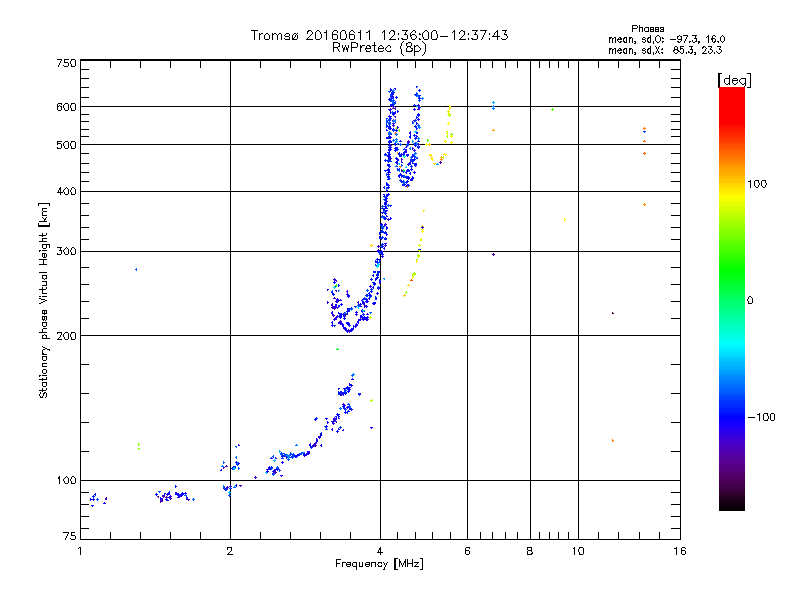
Task: Click the "2" frequency tick label
Action: pos(230,551)
